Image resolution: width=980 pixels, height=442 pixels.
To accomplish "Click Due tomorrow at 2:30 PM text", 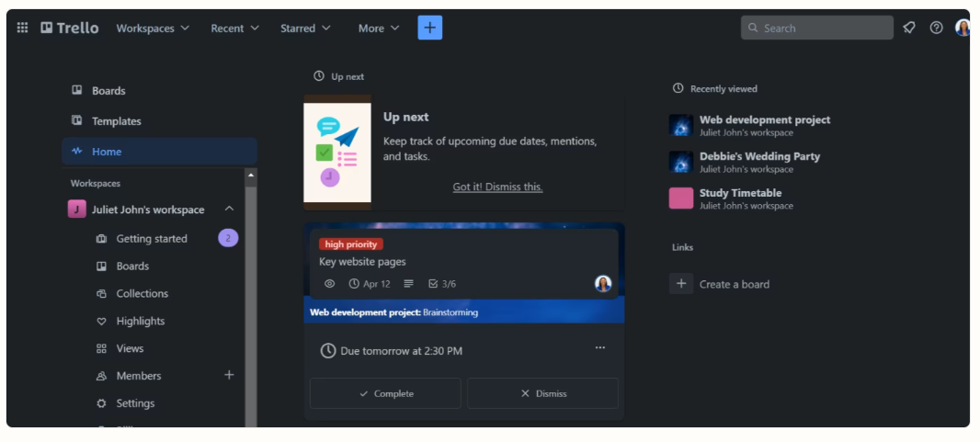I will click(401, 351).
